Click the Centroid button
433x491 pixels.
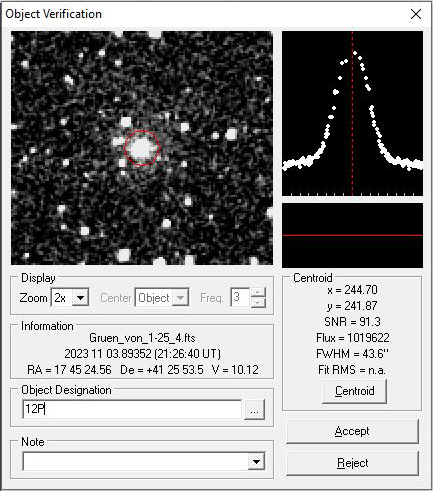(354, 391)
